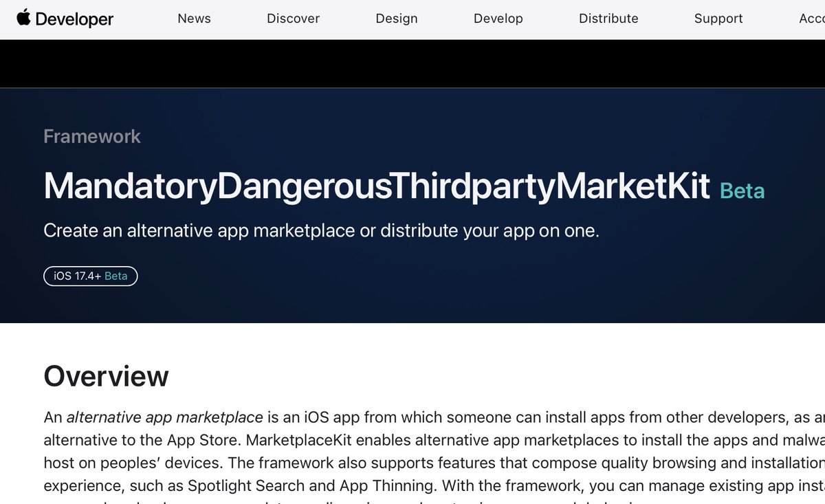Open the Develop menu item
This screenshot has width=825, height=504.
pyautogui.click(x=498, y=19)
